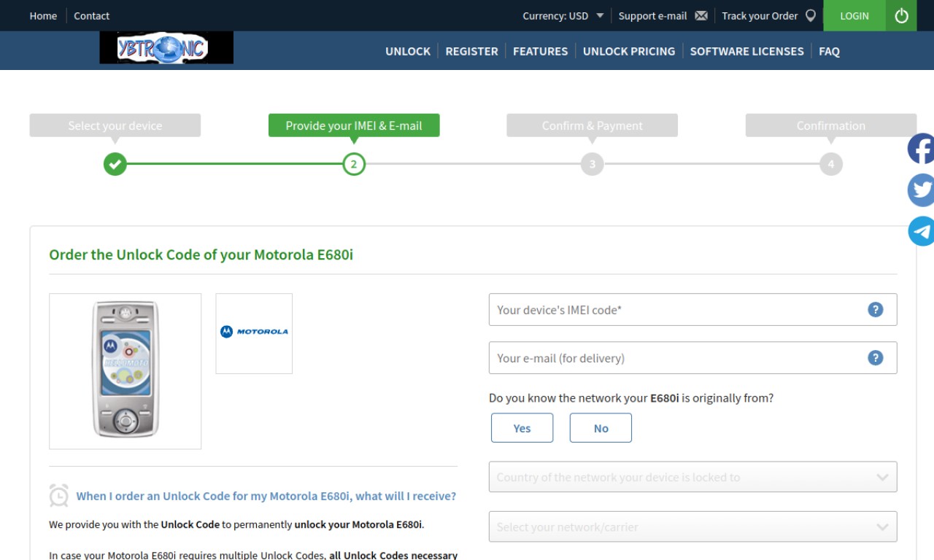Open the Facebook share icon

[921, 149]
